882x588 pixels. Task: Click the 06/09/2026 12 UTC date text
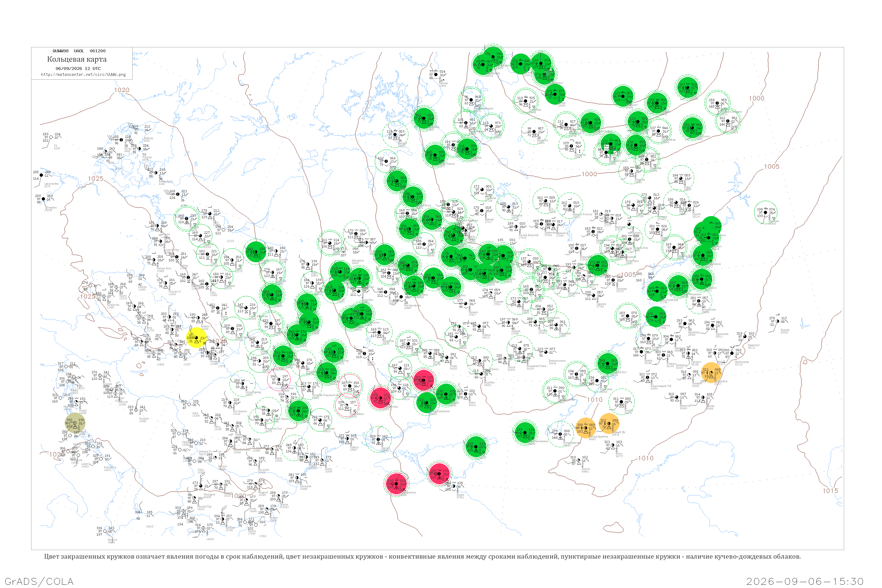tap(78, 69)
